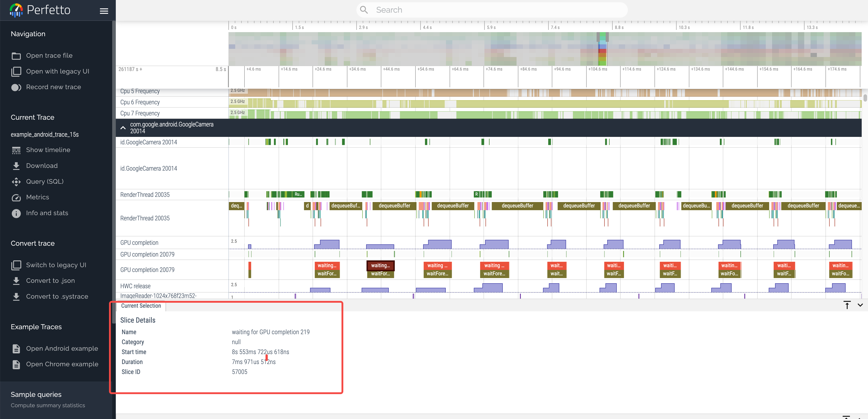868x419 pixels.
Task: Open the navigation hamburger menu
Action: [104, 10]
